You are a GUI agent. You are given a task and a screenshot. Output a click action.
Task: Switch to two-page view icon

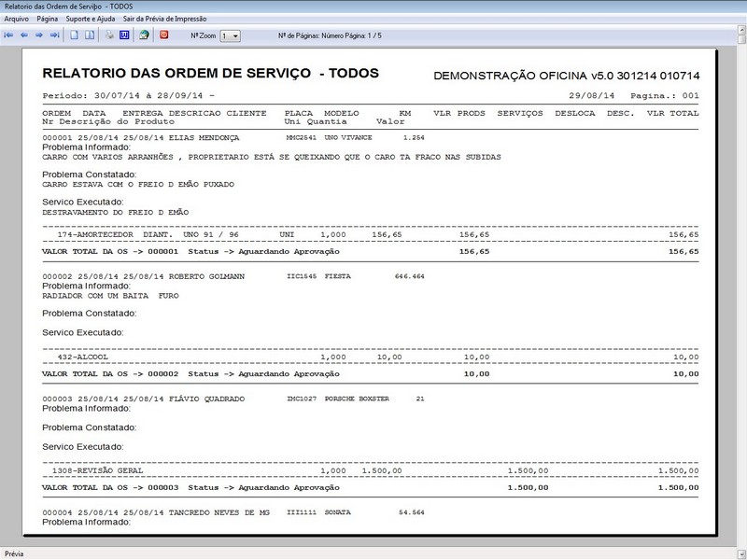tap(90, 35)
